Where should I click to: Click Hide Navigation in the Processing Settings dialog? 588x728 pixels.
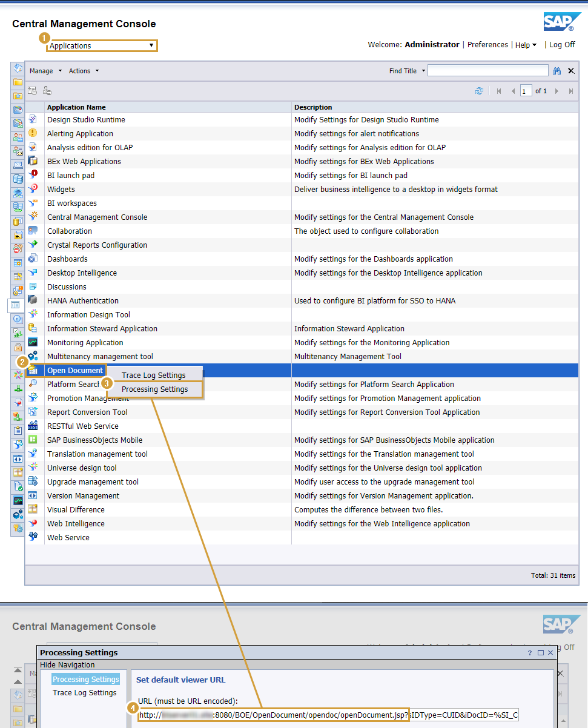tap(68, 664)
